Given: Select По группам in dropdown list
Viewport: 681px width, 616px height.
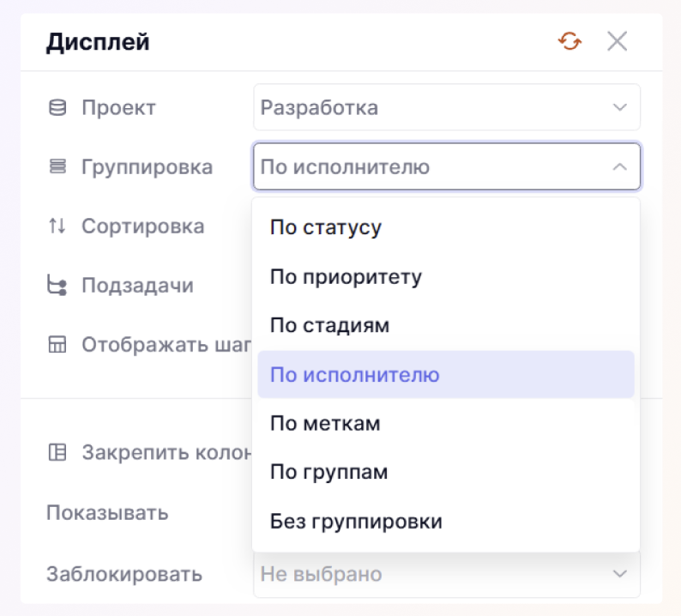Looking at the screenshot, I should tap(328, 473).
